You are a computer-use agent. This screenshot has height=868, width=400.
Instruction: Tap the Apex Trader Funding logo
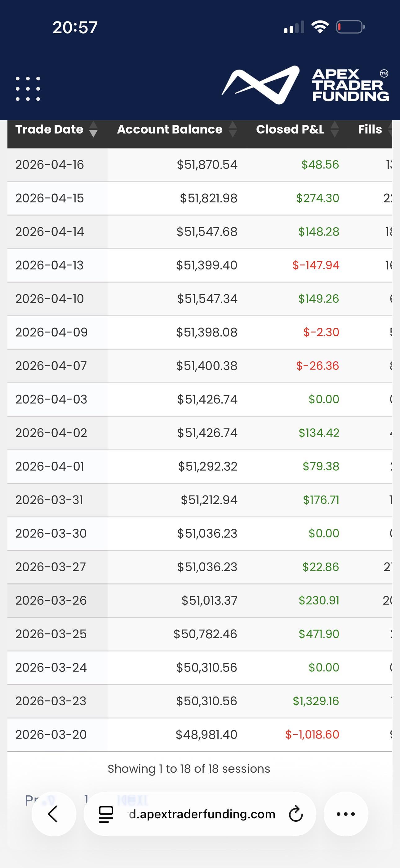(x=305, y=85)
